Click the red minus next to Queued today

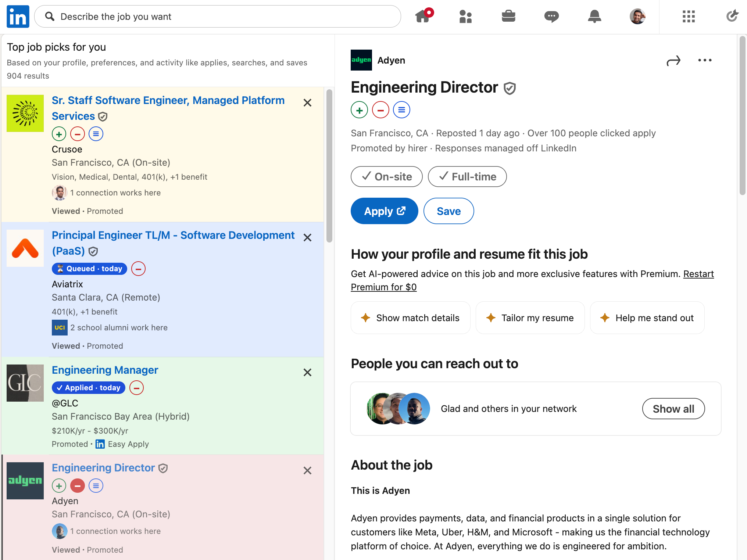click(138, 269)
